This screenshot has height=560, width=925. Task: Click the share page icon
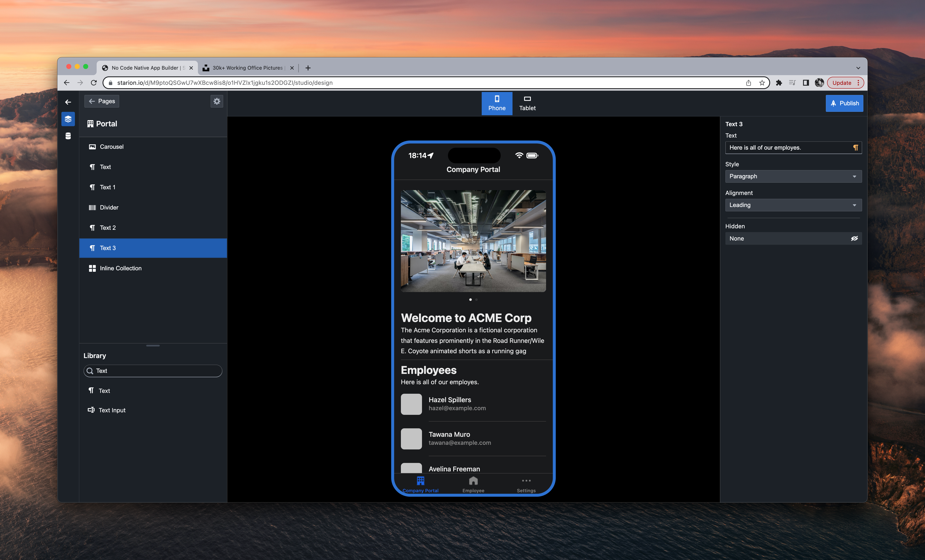pyautogui.click(x=748, y=83)
